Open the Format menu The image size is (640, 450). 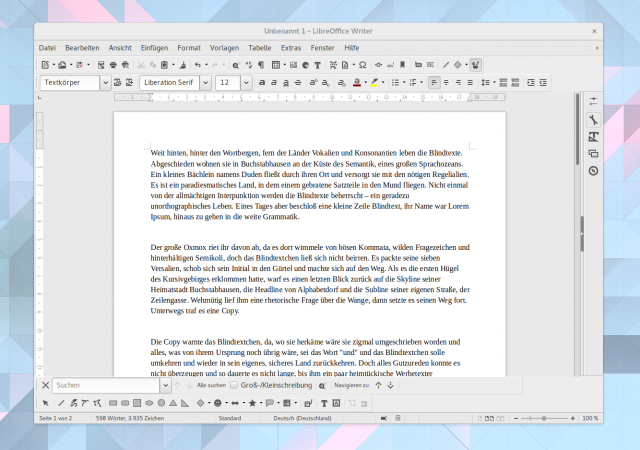189,48
